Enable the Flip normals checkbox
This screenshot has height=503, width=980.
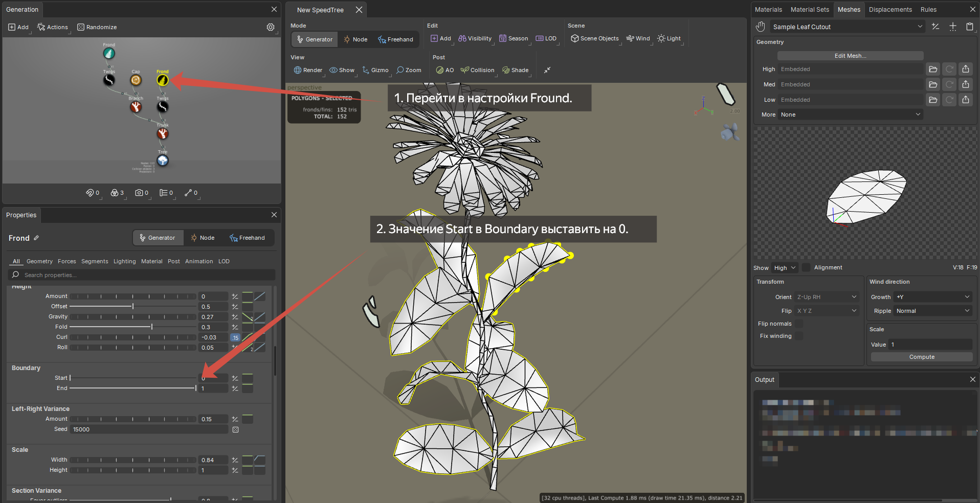[x=798, y=324]
